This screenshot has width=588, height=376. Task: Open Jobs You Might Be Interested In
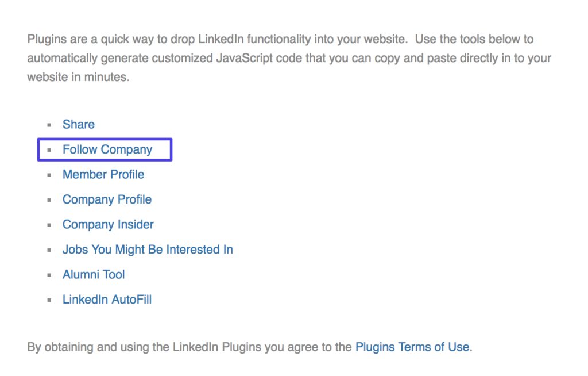[148, 250]
